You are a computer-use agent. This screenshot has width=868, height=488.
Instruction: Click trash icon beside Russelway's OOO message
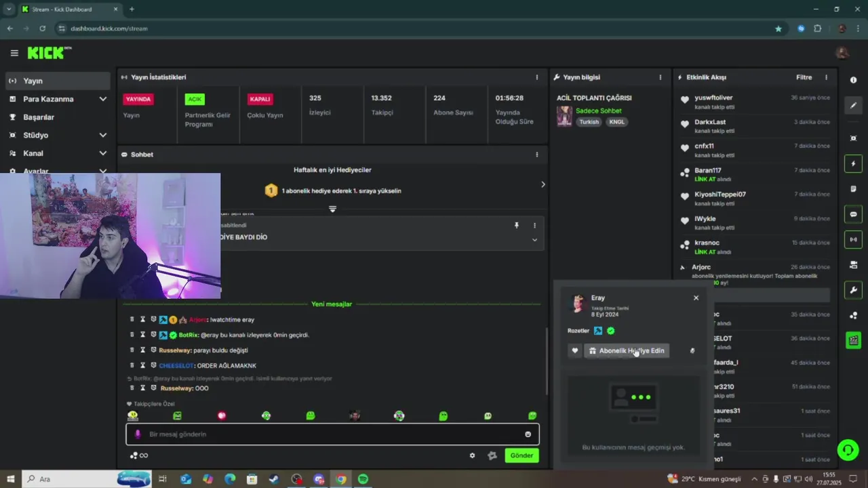132,388
